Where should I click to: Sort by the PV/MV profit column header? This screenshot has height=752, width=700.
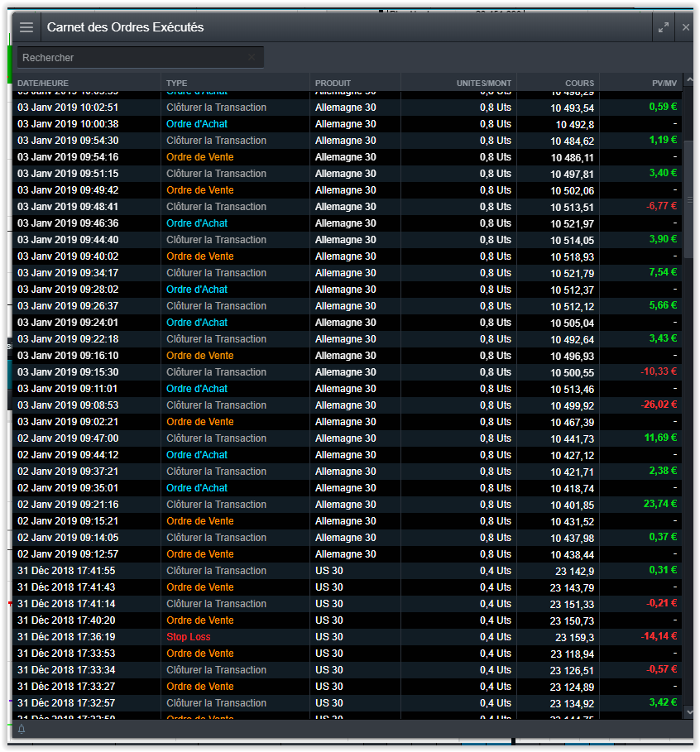point(664,83)
